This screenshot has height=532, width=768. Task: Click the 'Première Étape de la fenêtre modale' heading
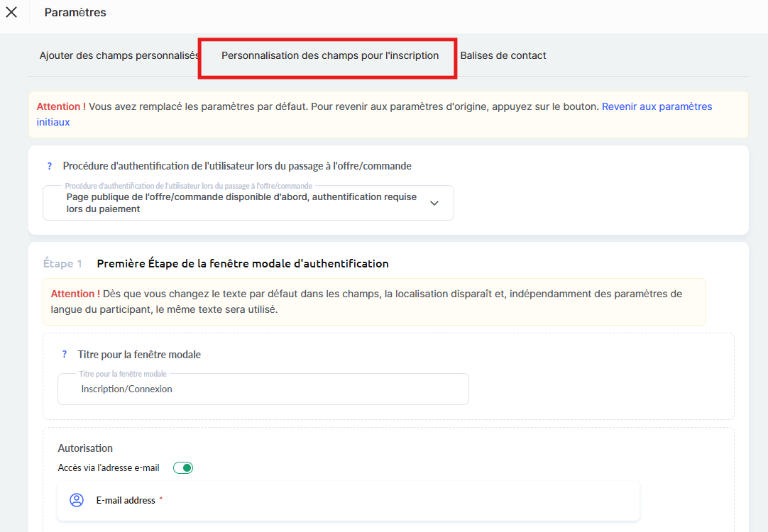click(243, 264)
